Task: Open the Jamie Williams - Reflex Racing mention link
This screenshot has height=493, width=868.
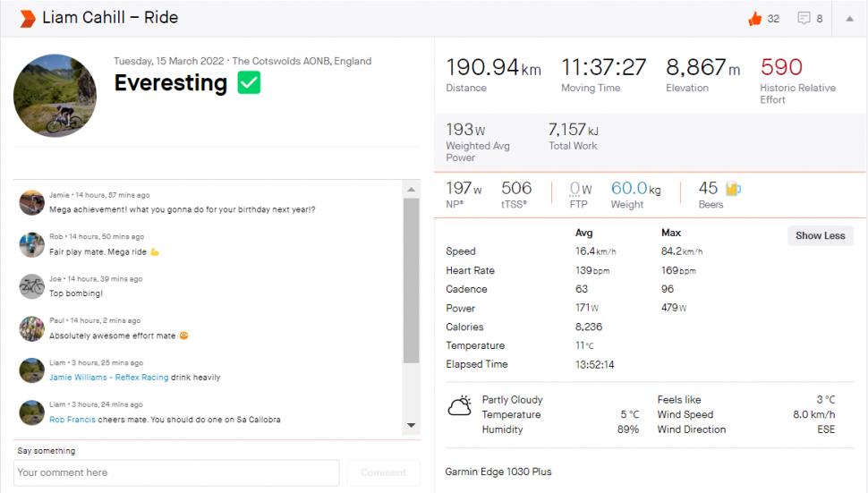Action: [108, 378]
